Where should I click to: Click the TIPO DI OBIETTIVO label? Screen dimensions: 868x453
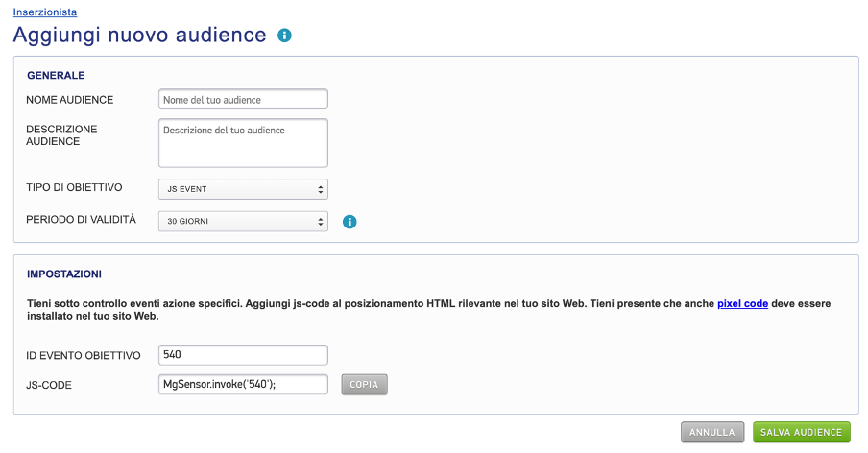tap(74, 187)
